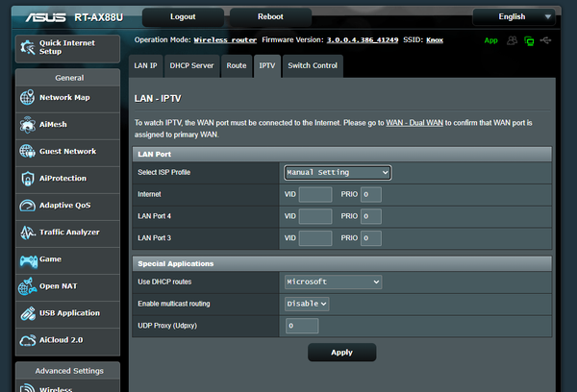Expand the Select ISP Profile dropdown
This screenshot has height=392, width=577.
tap(338, 172)
